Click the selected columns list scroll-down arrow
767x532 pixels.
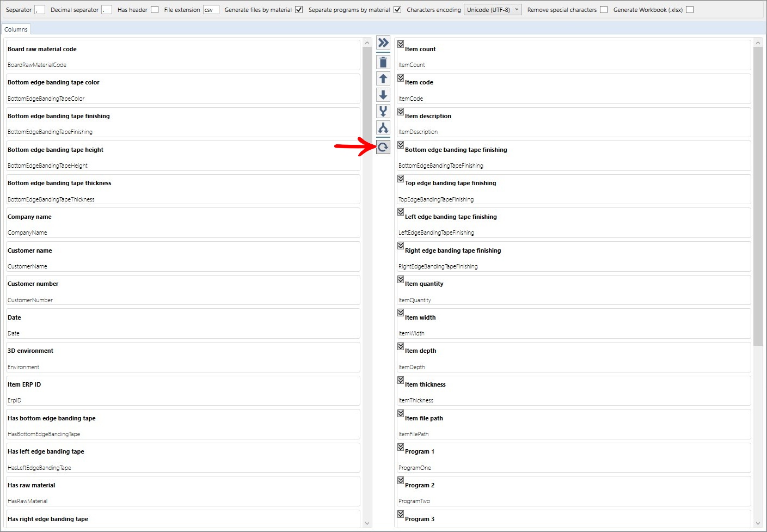click(x=758, y=523)
